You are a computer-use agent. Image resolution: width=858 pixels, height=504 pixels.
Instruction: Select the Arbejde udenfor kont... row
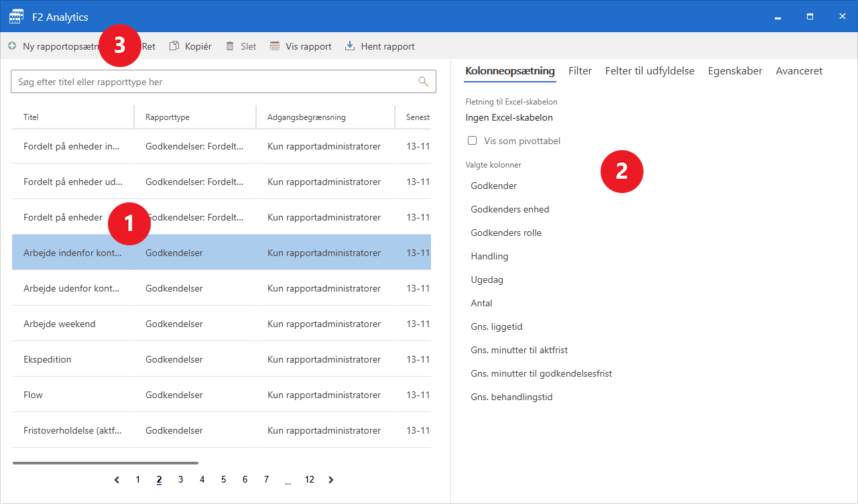pos(221,288)
